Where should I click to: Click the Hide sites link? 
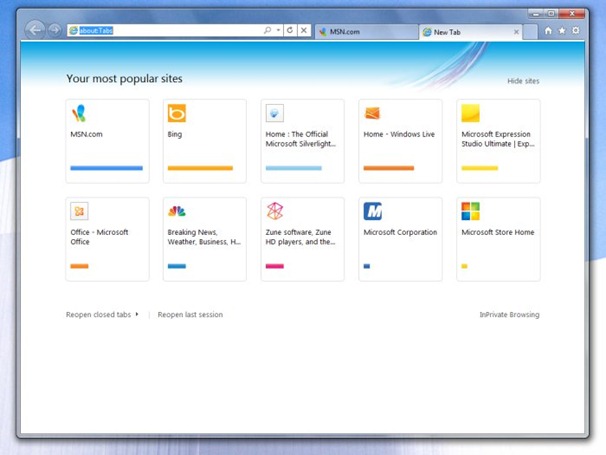523,81
